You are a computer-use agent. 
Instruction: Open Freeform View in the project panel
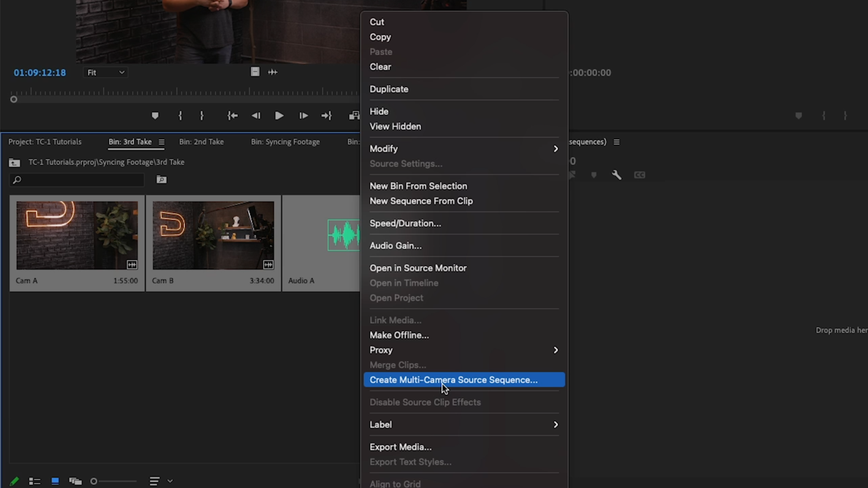point(75,481)
